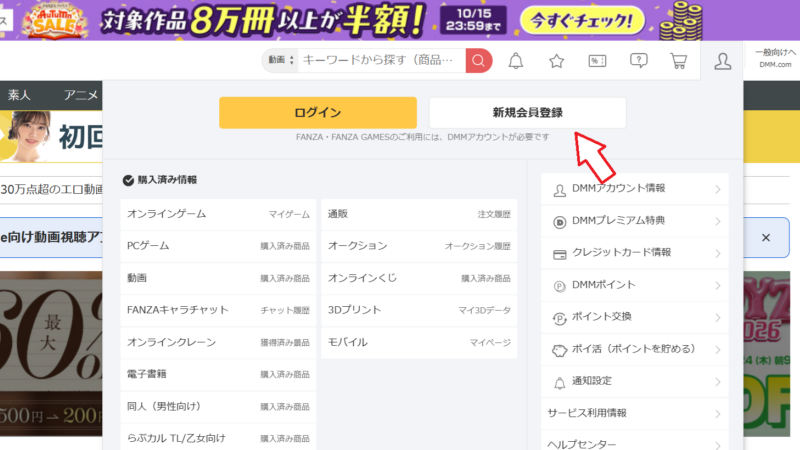
Task: Open the help question bubble icon
Action: click(638, 61)
